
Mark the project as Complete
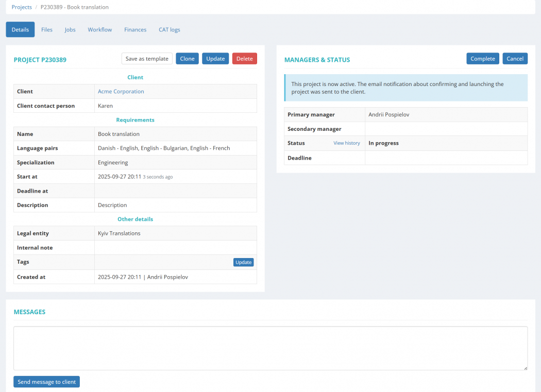point(482,58)
